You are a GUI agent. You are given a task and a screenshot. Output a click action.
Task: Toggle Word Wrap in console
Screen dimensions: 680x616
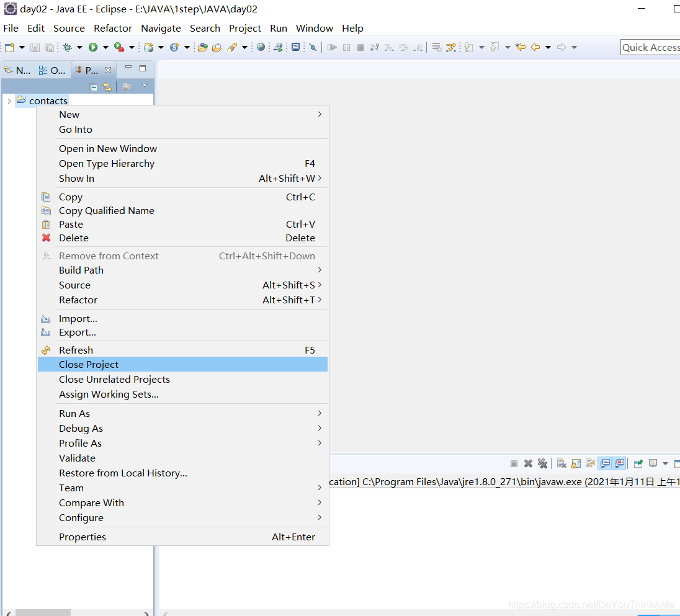click(590, 463)
